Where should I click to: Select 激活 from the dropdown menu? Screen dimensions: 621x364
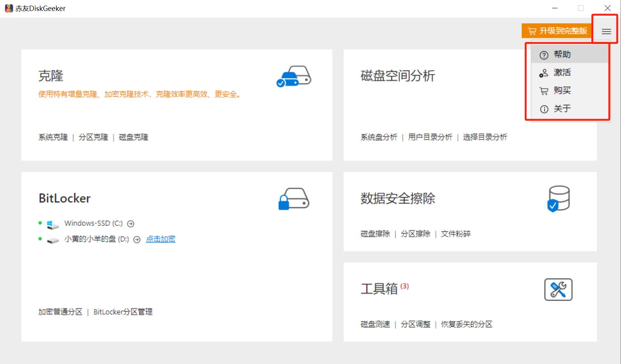(570, 72)
